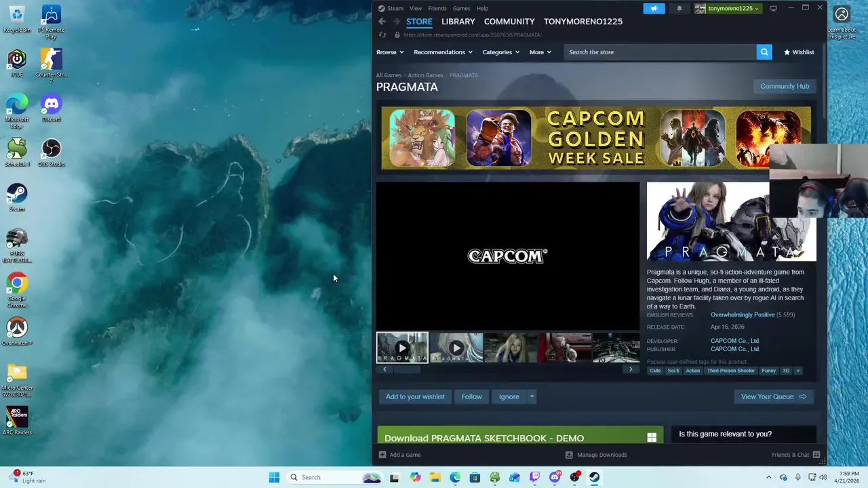Click the first trailer thumbnail
This screenshot has height=488, width=868.
pos(403,348)
